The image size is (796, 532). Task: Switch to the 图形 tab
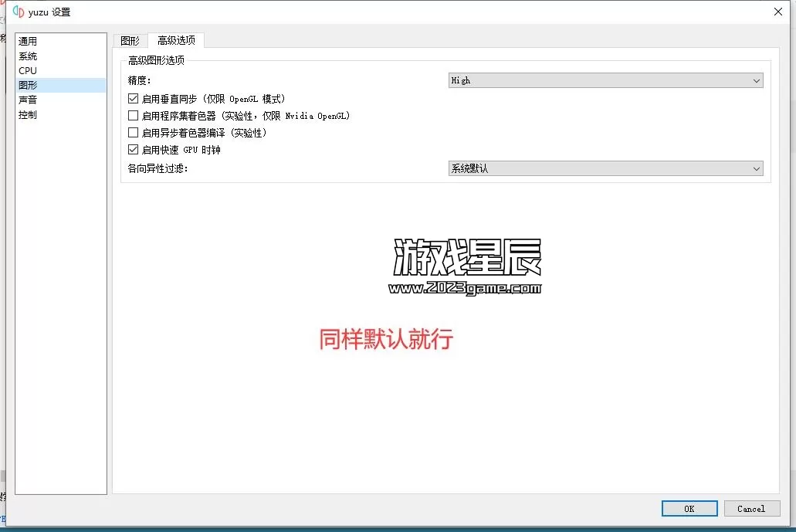coord(130,41)
